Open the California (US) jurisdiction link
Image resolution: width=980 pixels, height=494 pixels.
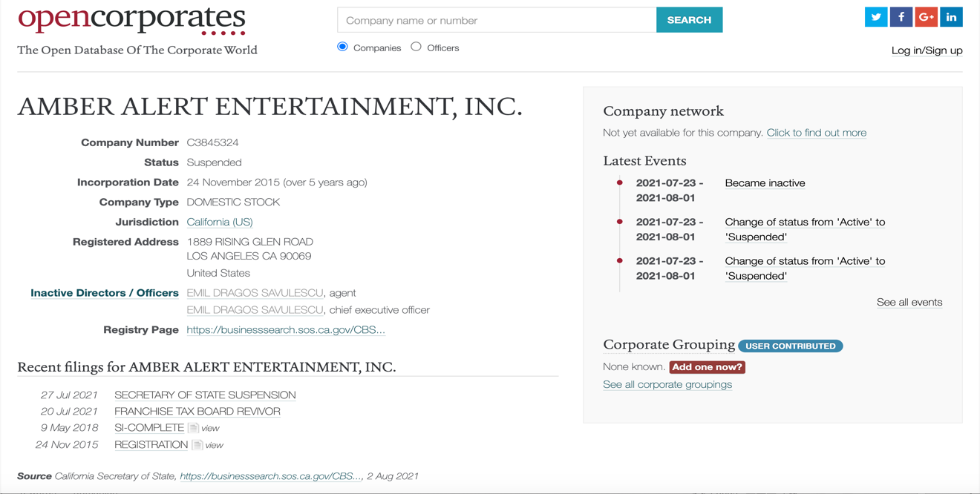tap(220, 222)
